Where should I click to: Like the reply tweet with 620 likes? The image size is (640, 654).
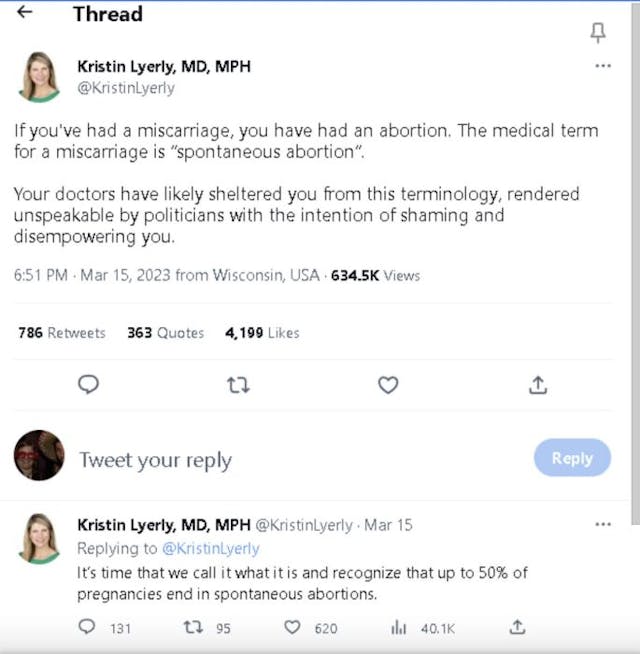pos(292,628)
